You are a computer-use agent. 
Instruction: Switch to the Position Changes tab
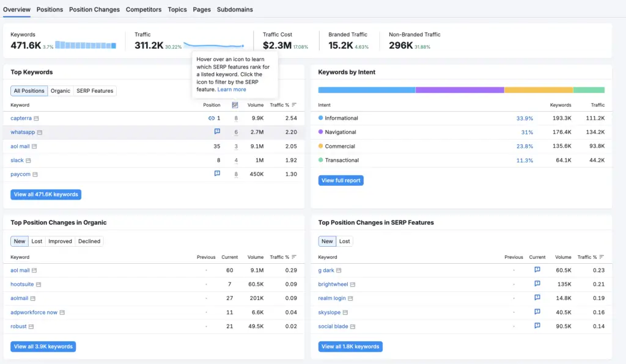click(x=95, y=10)
